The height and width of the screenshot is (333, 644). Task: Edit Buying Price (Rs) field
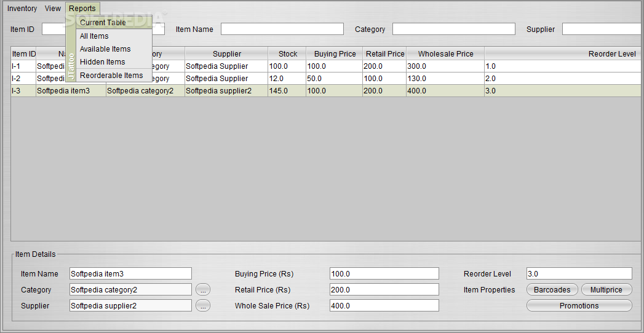(384, 273)
